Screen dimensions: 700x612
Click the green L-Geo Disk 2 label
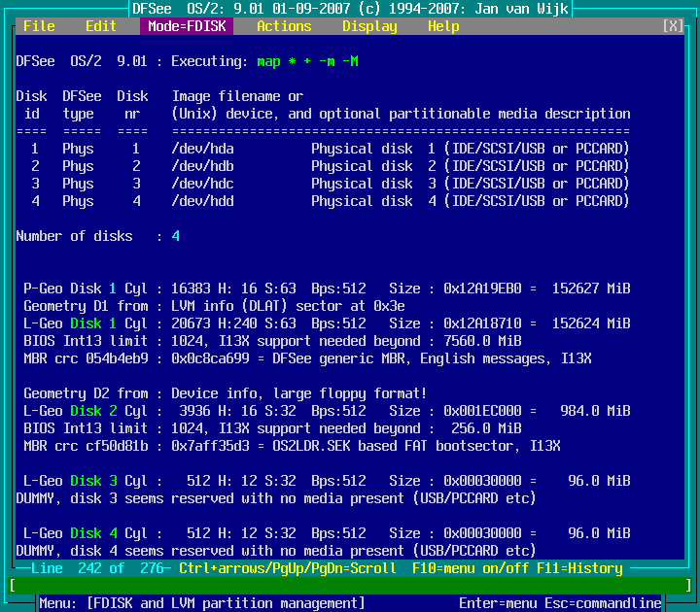pos(74,411)
